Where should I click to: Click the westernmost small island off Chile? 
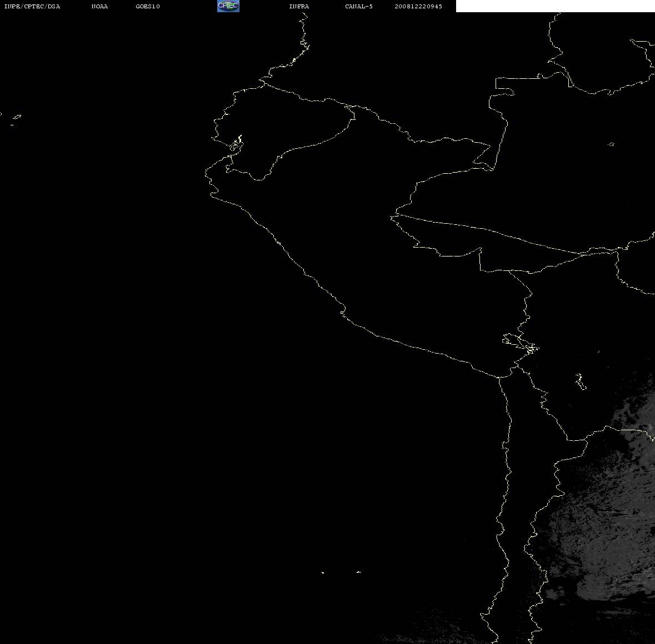pos(322,572)
